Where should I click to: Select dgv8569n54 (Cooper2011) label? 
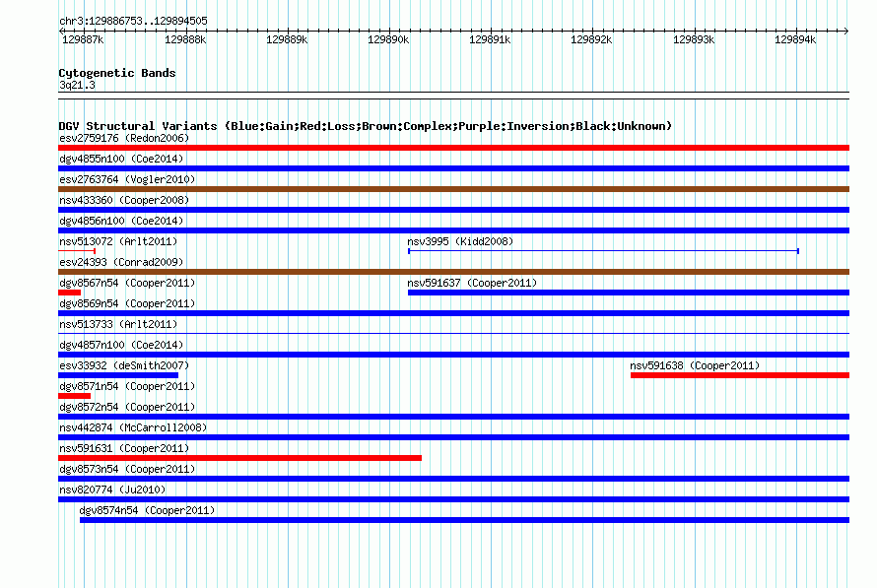click(x=127, y=303)
